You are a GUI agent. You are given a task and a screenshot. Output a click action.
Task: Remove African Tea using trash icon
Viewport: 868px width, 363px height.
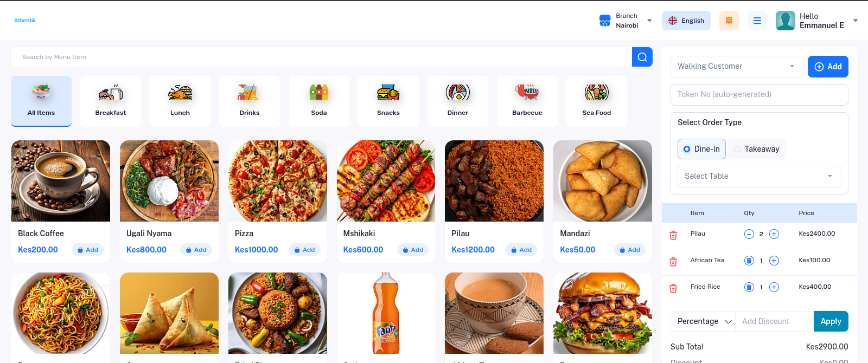click(x=673, y=262)
